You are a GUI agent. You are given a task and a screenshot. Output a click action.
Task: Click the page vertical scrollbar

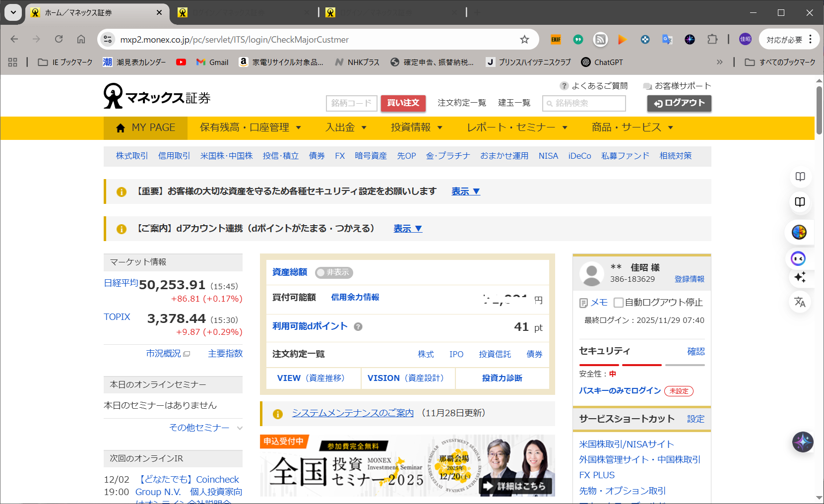819,110
